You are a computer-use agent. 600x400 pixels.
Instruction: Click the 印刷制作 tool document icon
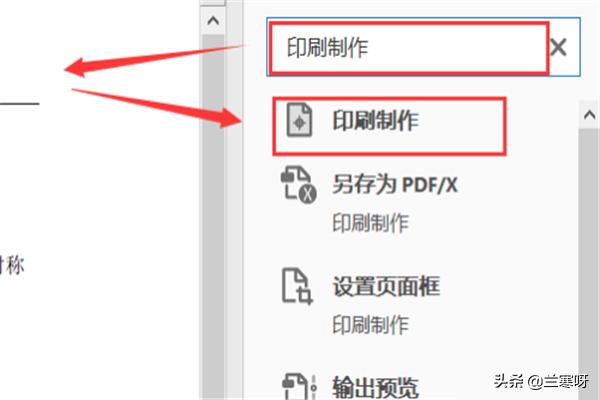point(300,120)
